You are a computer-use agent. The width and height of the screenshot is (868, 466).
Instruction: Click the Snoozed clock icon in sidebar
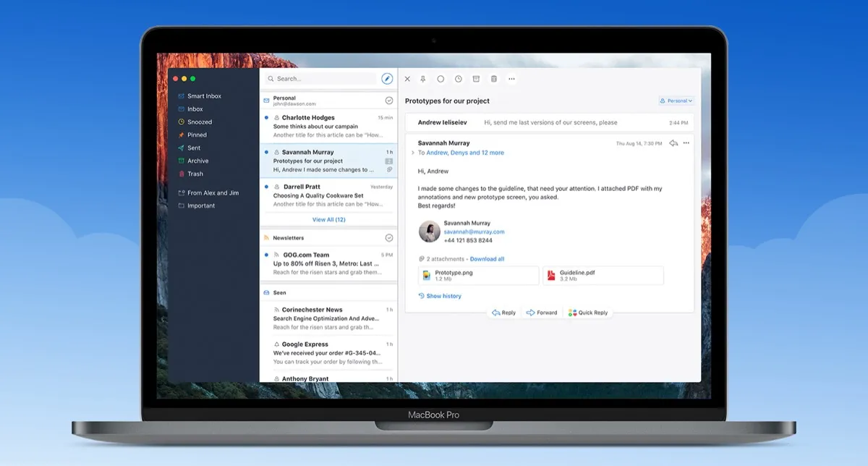point(182,122)
